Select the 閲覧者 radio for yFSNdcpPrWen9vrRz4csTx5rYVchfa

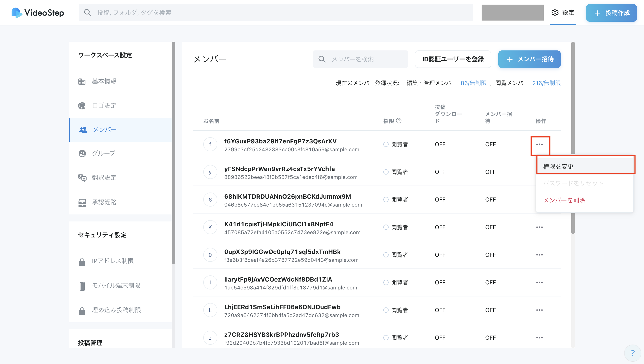point(386,172)
